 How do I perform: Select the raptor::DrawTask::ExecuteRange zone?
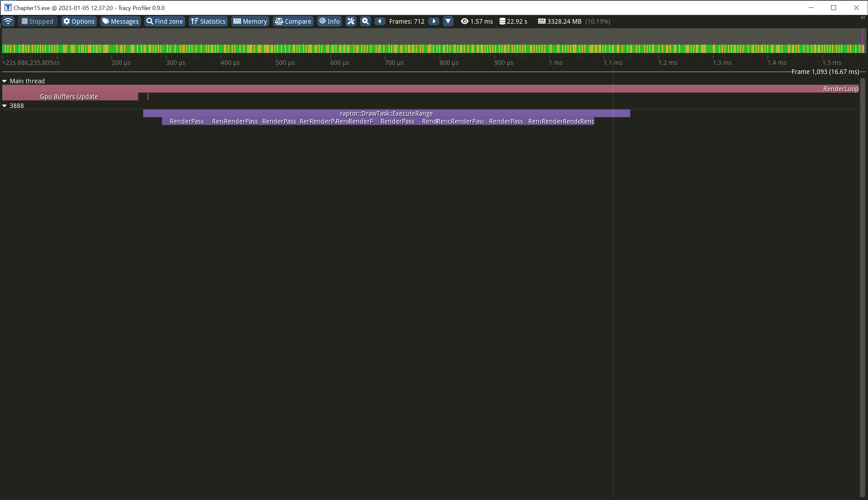tap(386, 113)
